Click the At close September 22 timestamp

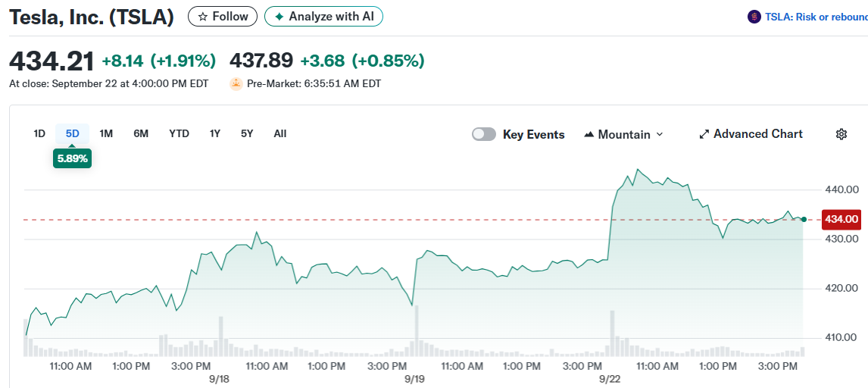(109, 84)
